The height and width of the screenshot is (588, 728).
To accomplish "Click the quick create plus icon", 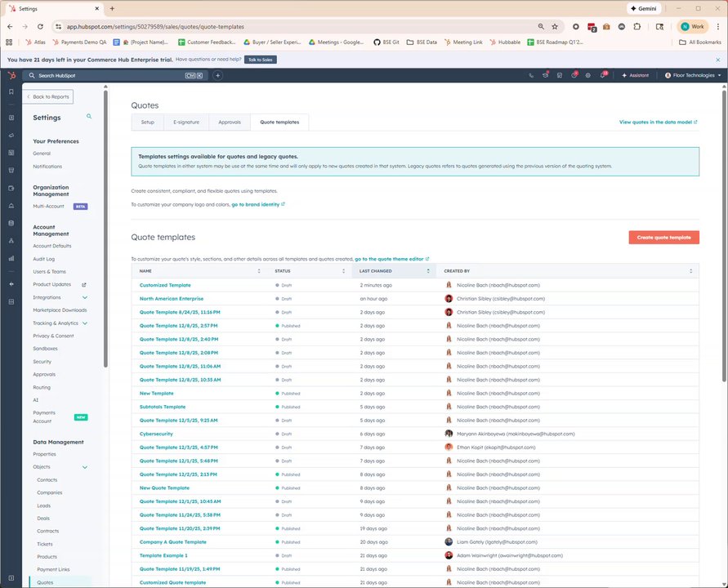I will (218, 75).
